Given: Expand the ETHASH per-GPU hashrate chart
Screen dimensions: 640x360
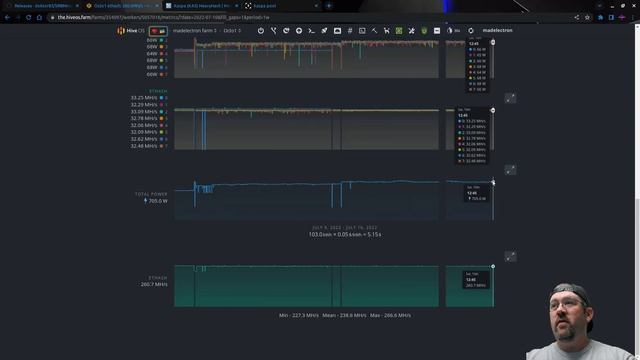Looking at the screenshot, I should [x=510, y=98].
